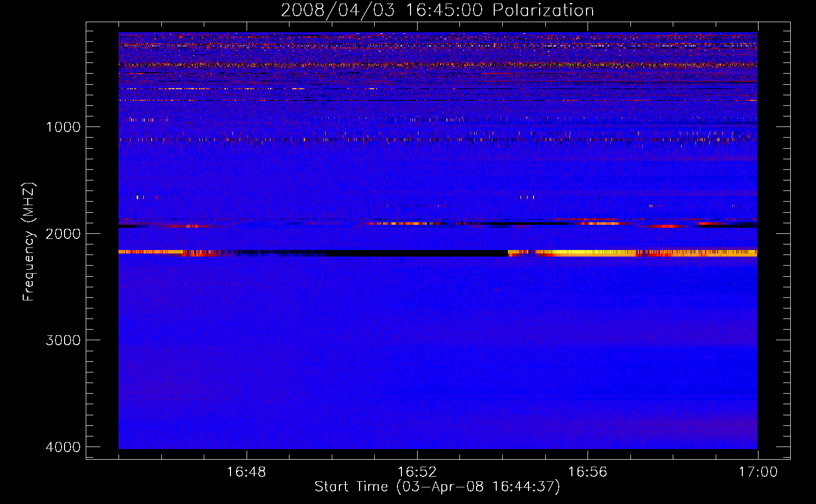Click the 'Start Time (03-Apr-08 16:44:37)' label

[437, 487]
